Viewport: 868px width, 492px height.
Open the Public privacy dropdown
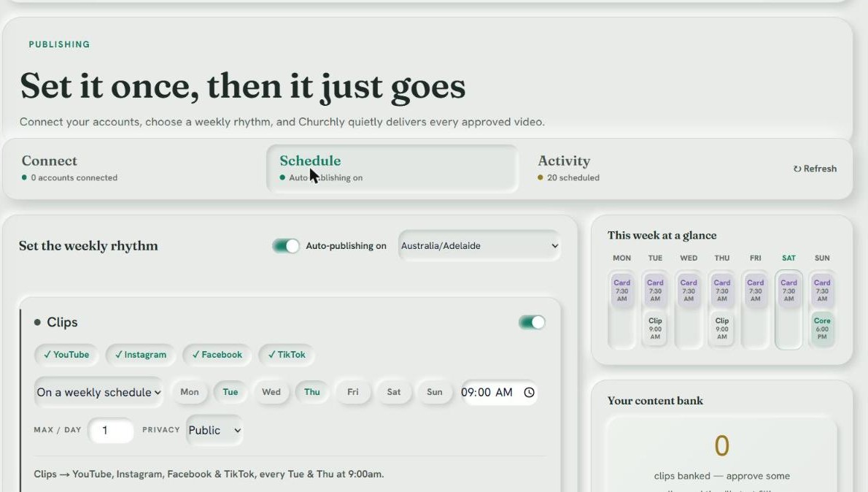click(x=214, y=430)
